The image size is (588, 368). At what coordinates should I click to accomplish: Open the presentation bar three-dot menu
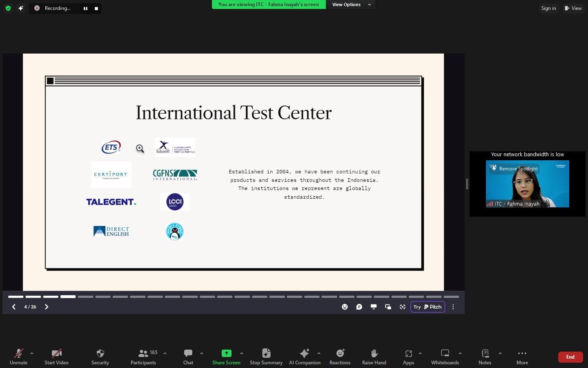pos(453,307)
